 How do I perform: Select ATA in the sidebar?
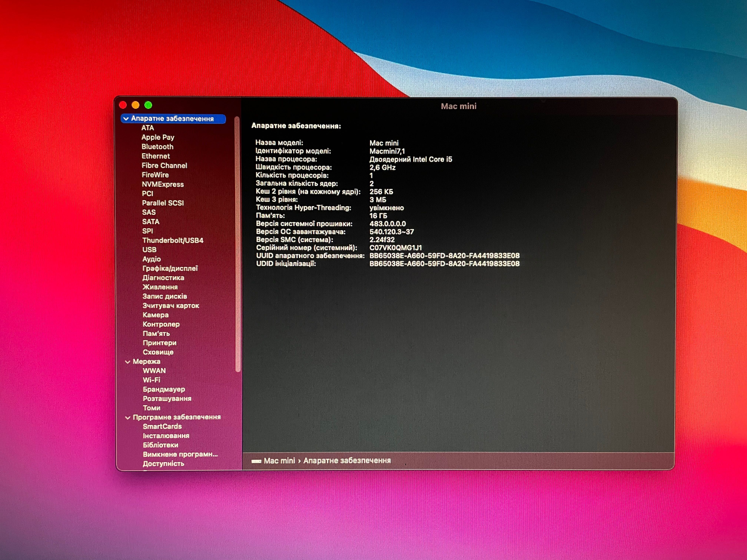pyautogui.click(x=148, y=128)
